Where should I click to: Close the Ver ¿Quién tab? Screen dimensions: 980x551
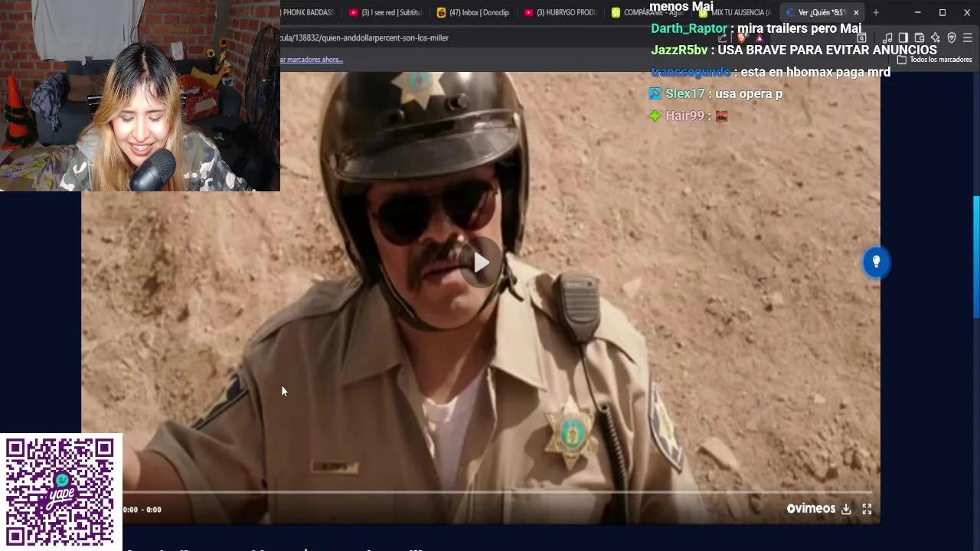(x=856, y=12)
